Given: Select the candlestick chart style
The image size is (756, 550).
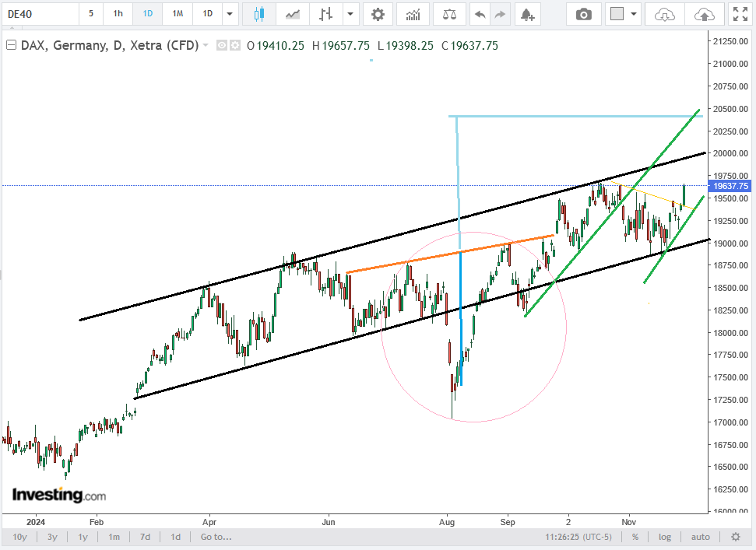Looking at the screenshot, I should (x=259, y=14).
